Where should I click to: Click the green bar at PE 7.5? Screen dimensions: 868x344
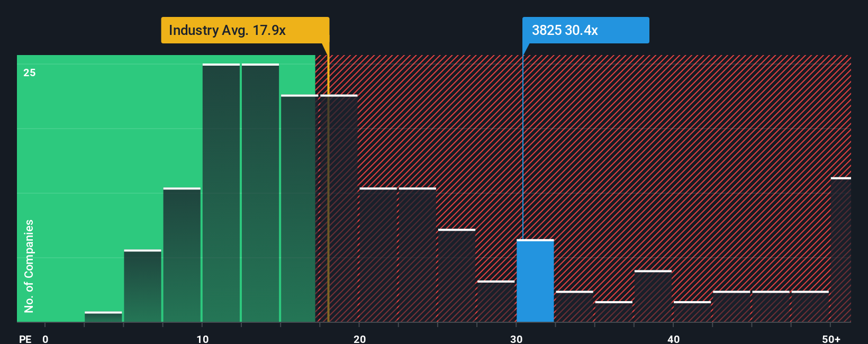tap(182, 255)
